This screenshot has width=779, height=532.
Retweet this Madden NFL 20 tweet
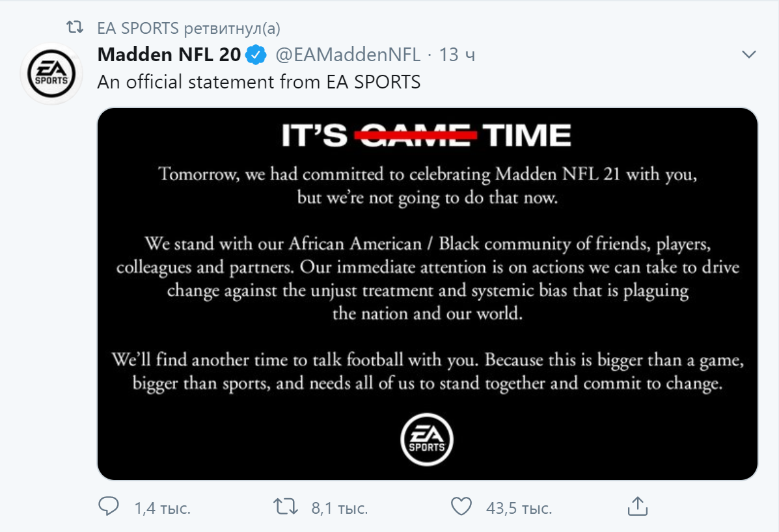tap(286, 507)
